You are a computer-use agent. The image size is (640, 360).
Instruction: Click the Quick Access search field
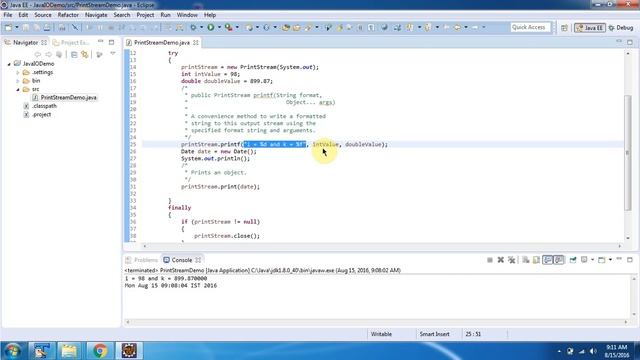coord(530,27)
